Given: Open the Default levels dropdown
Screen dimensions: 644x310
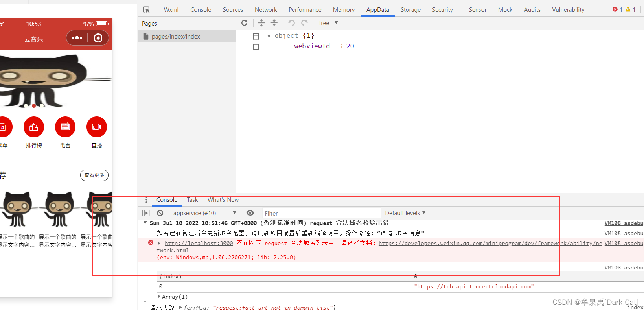Looking at the screenshot, I should tap(405, 213).
